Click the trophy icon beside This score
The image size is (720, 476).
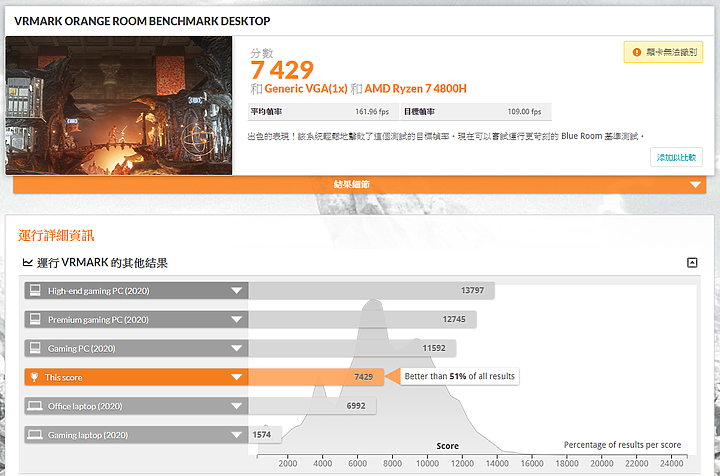[34, 377]
